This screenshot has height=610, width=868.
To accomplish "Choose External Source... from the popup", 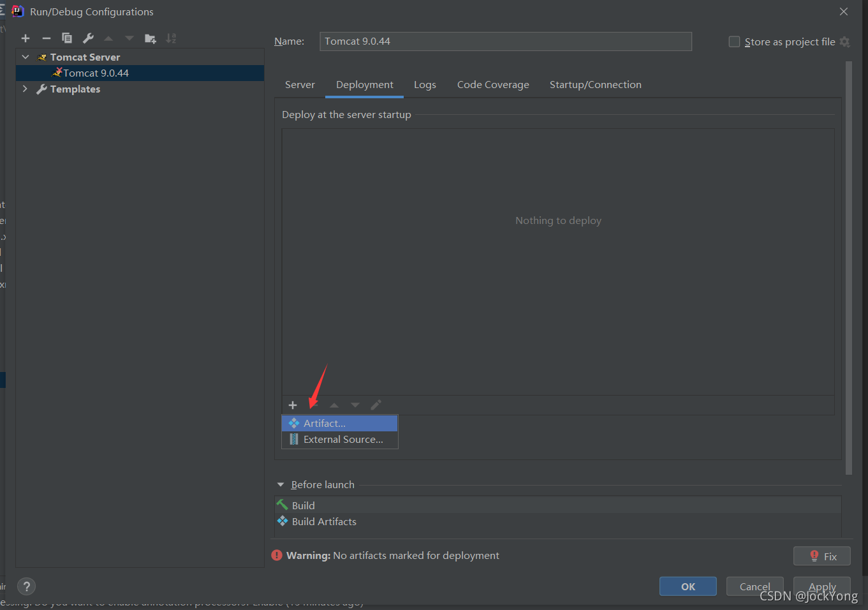I will pyautogui.click(x=340, y=440).
